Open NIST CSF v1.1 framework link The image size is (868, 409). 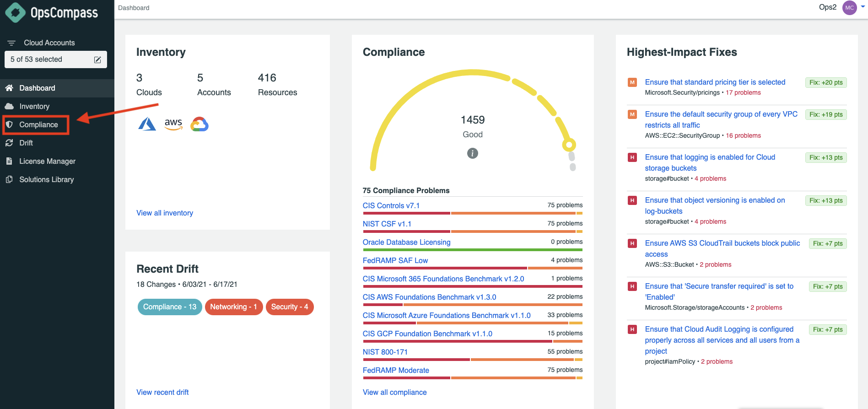[x=387, y=224]
